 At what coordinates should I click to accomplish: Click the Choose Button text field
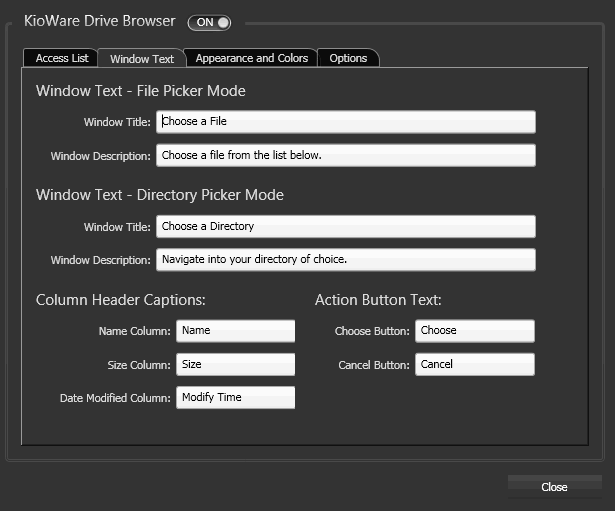475,331
